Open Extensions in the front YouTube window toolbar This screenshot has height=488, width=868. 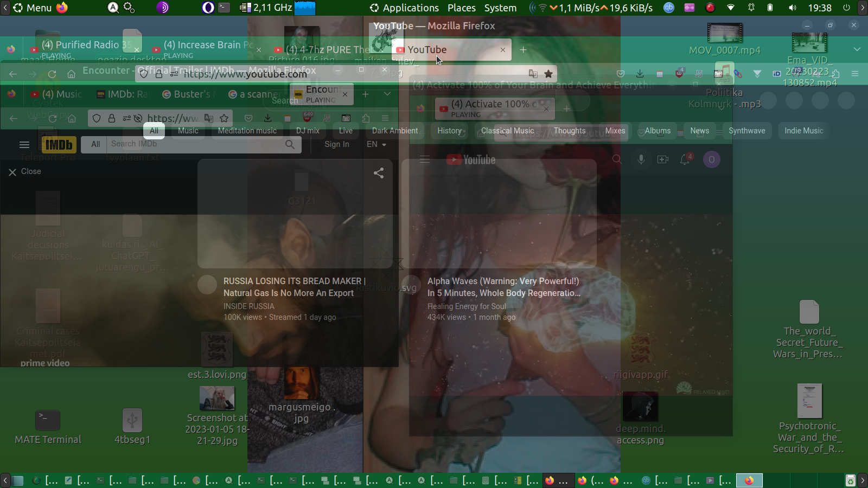(835, 74)
